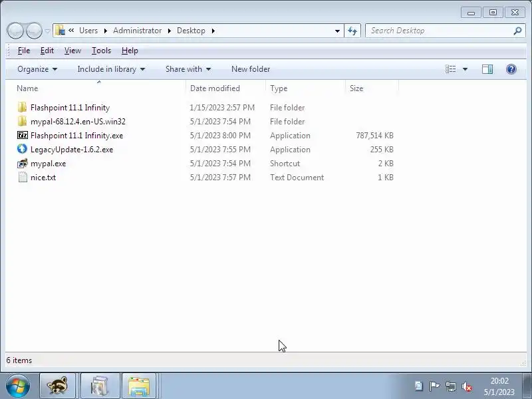Create a New folder
The image size is (532, 399).
pyautogui.click(x=251, y=69)
